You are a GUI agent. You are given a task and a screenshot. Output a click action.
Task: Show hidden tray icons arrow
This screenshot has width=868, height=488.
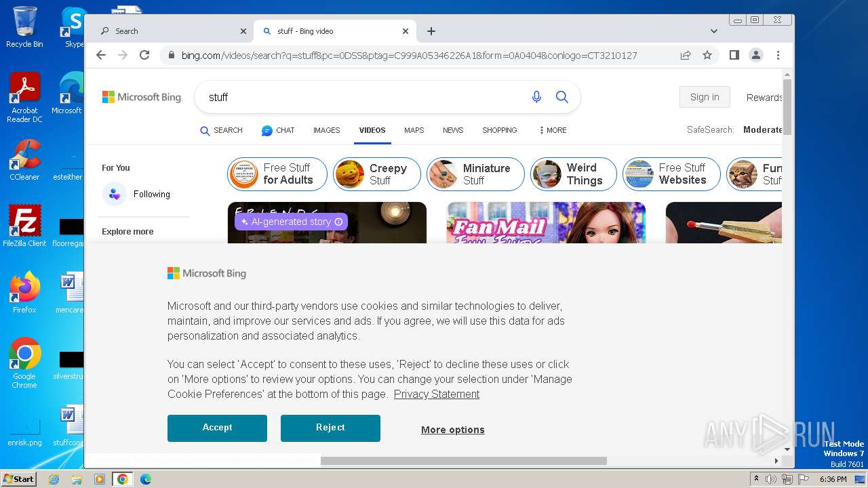[755, 479]
